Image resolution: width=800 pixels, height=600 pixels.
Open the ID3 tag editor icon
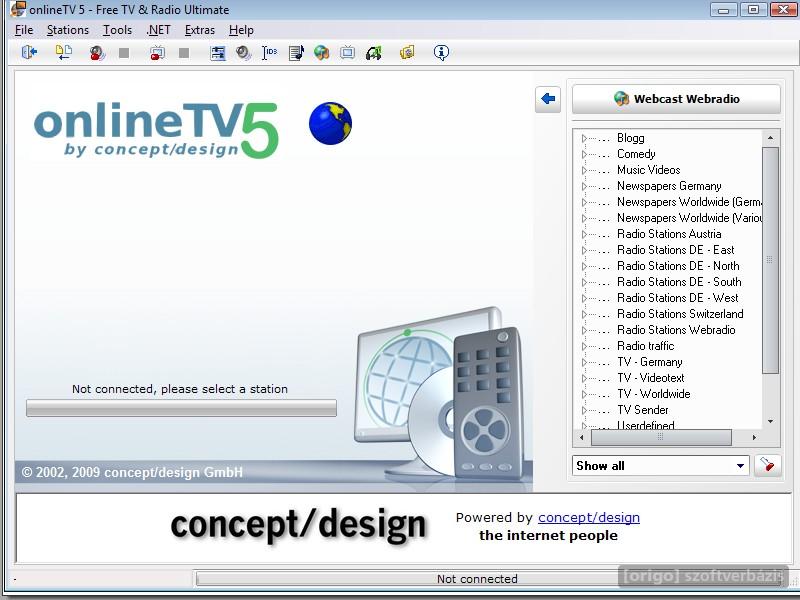[x=269, y=53]
